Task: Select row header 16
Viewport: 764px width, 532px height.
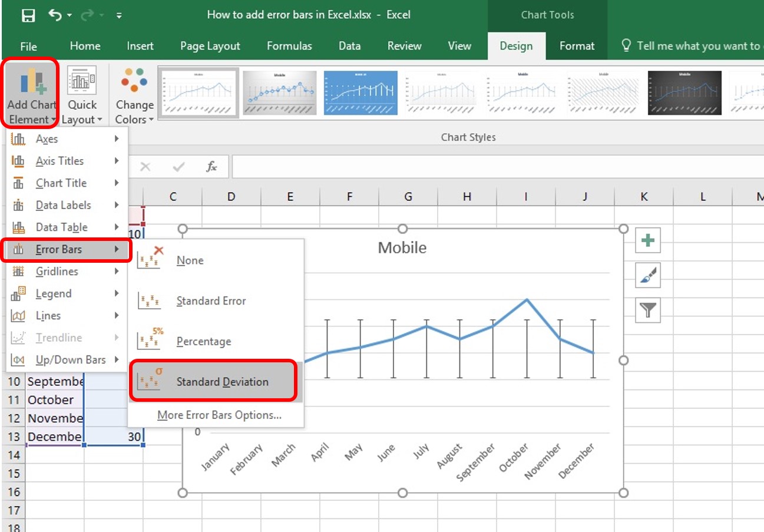Action: coord(14,492)
